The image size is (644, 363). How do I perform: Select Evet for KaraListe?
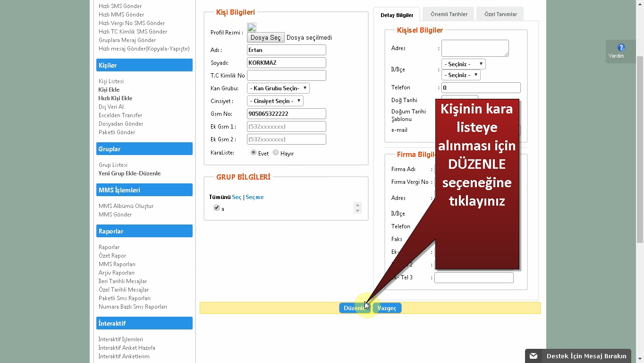254,153
